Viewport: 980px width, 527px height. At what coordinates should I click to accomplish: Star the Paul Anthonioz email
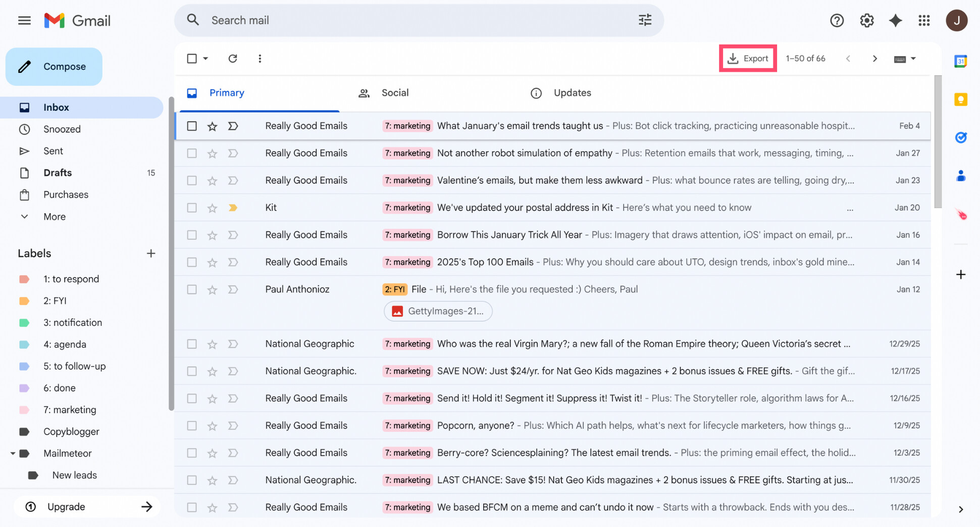pyautogui.click(x=212, y=289)
